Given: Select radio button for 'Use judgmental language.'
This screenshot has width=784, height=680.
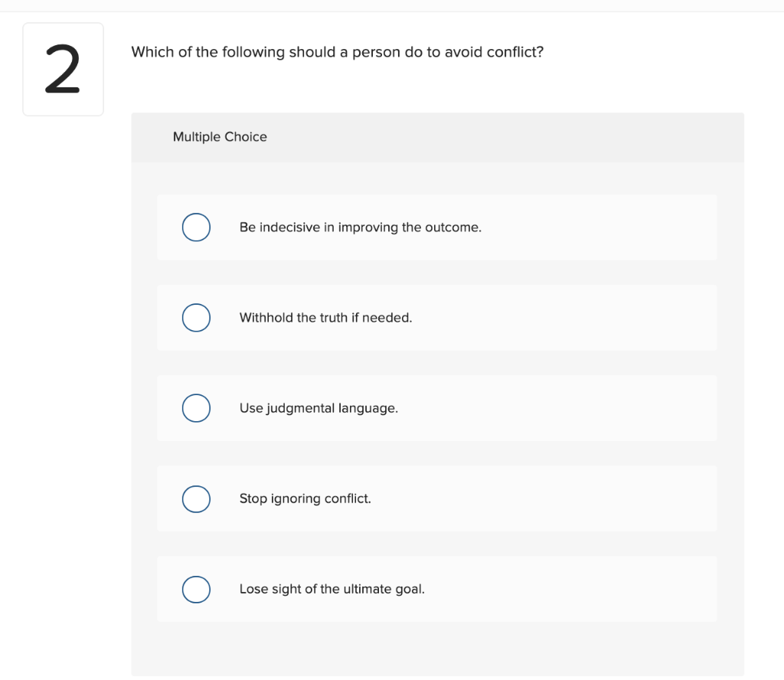Looking at the screenshot, I should (196, 408).
